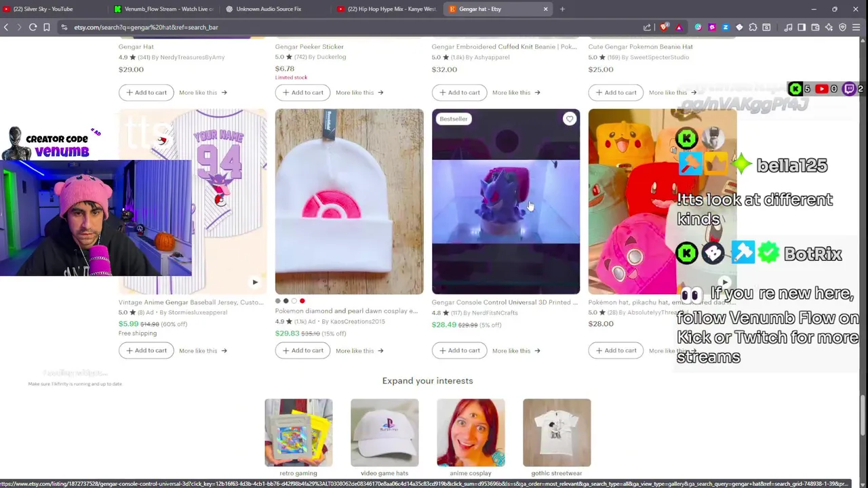868x488 pixels.
Task: Click the teal circular extension icon
Action: (x=698, y=27)
